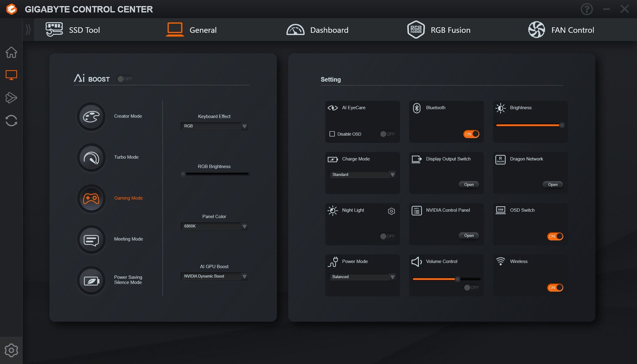Click the Volume Control speaker icon
The height and width of the screenshot is (364, 637).
(417, 262)
